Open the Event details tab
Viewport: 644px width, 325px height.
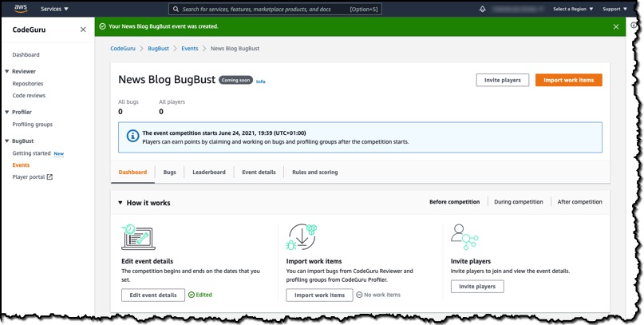click(259, 172)
